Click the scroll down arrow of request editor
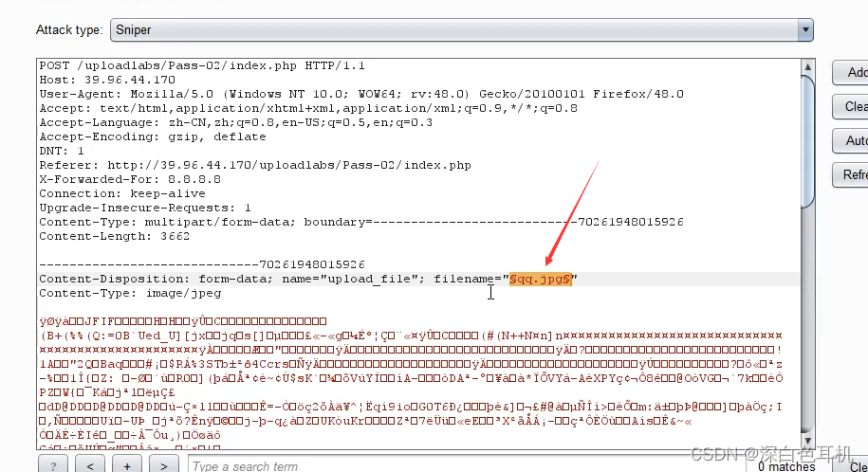The image size is (868, 472). tap(807, 441)
